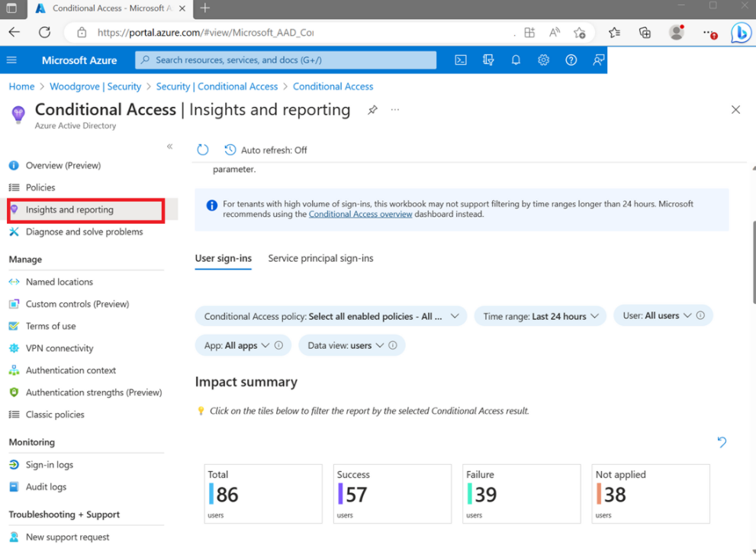The width and height of the screenshot is (756, 555).
Task: Click inside the Azure search bar
Action: pos(285,60)
